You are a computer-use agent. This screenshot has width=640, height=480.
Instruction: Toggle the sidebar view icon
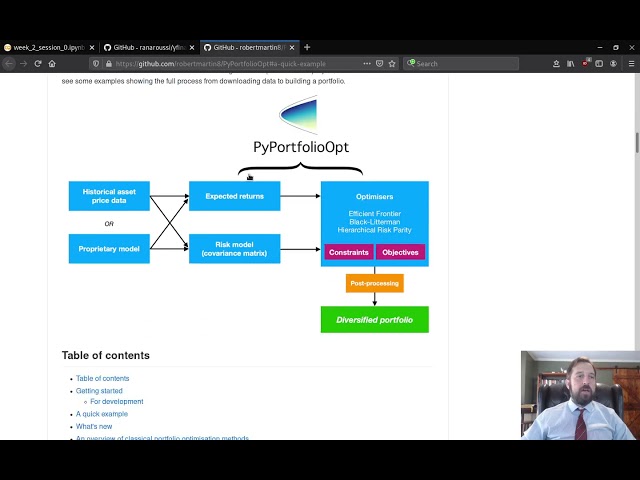pyautogui.click(x=599, y=64)
